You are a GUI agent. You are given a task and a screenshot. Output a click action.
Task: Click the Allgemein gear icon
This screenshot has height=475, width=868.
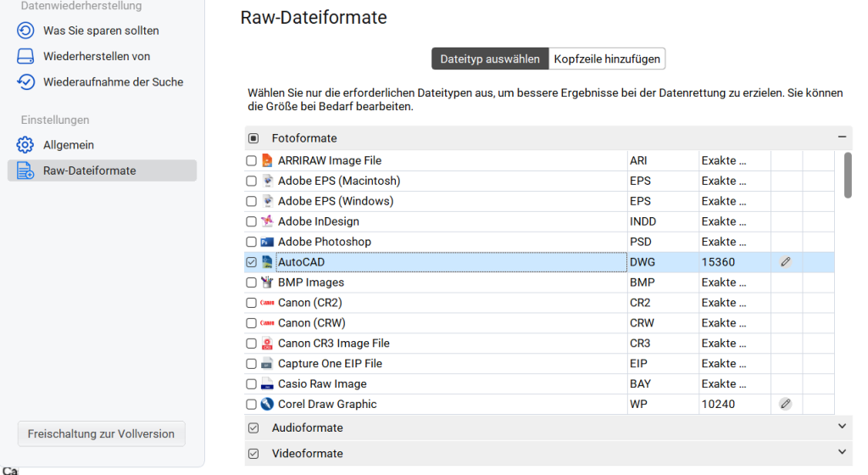click(x=25, y=144)
